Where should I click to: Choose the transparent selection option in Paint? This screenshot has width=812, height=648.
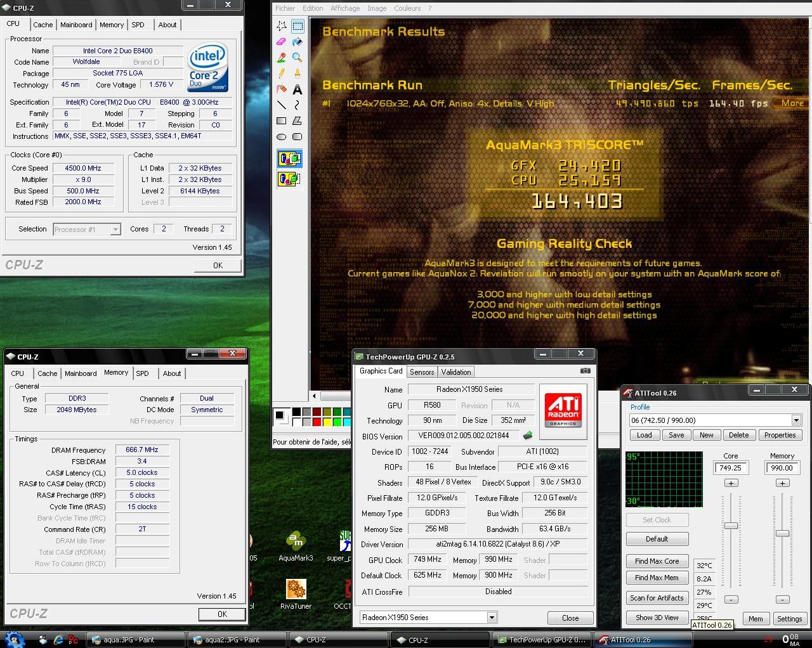click(289, 179)
